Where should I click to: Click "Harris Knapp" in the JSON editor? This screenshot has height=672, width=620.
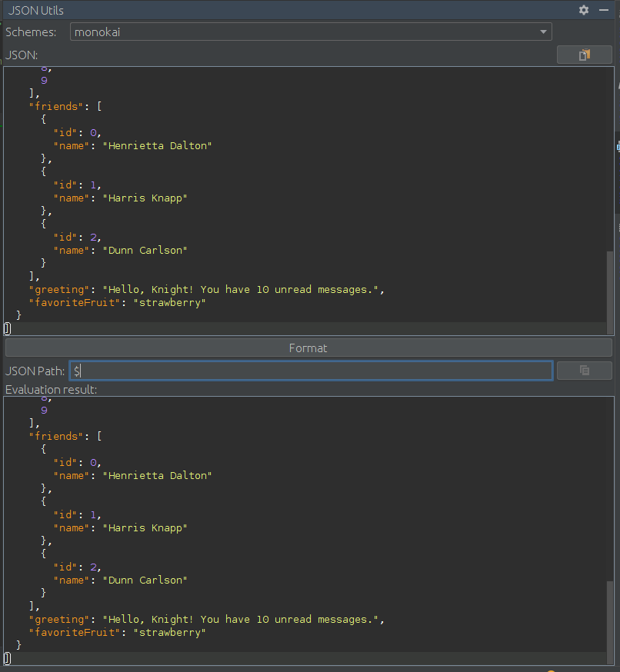[145, 198]
